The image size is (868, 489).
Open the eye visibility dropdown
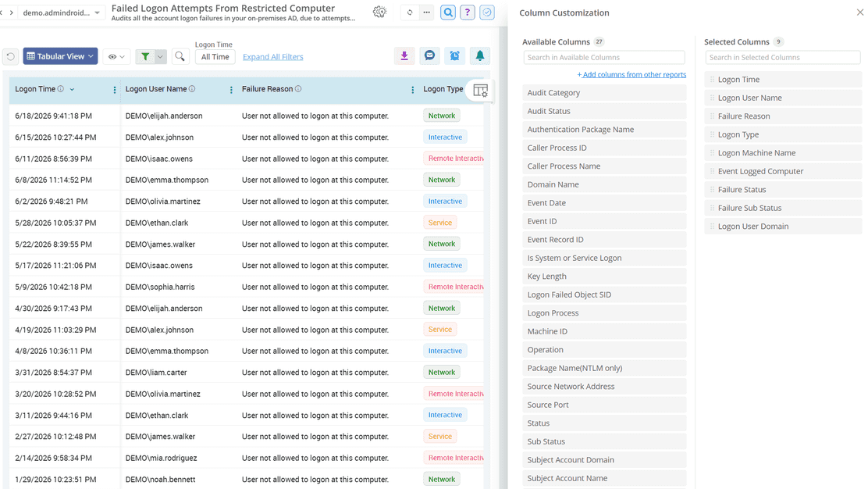116,56
